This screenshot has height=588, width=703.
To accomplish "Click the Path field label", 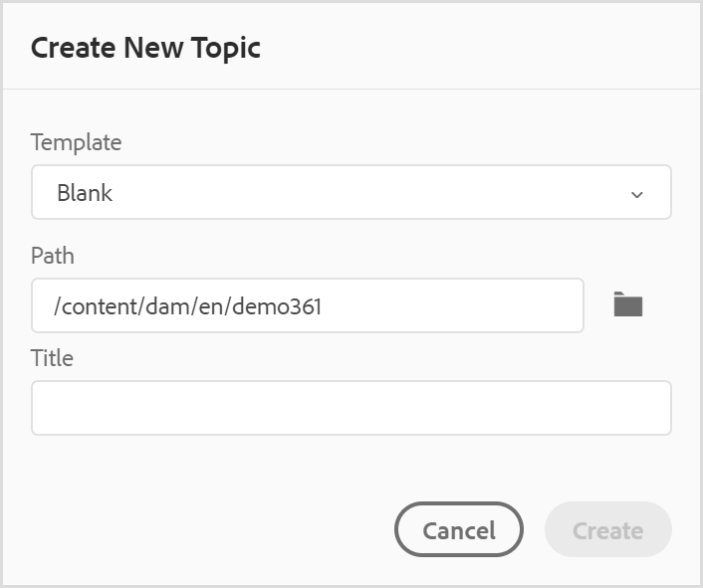I will click(53, 256).
